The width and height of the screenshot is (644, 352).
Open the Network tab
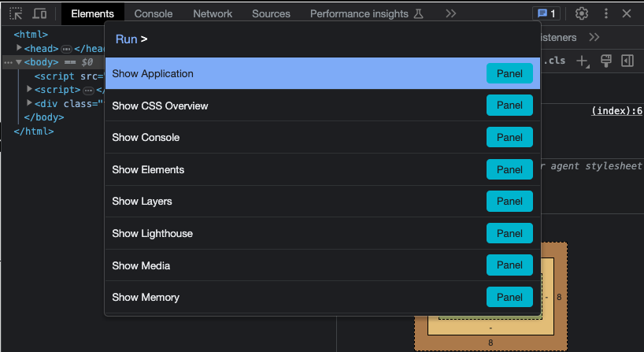coord(213,13)
